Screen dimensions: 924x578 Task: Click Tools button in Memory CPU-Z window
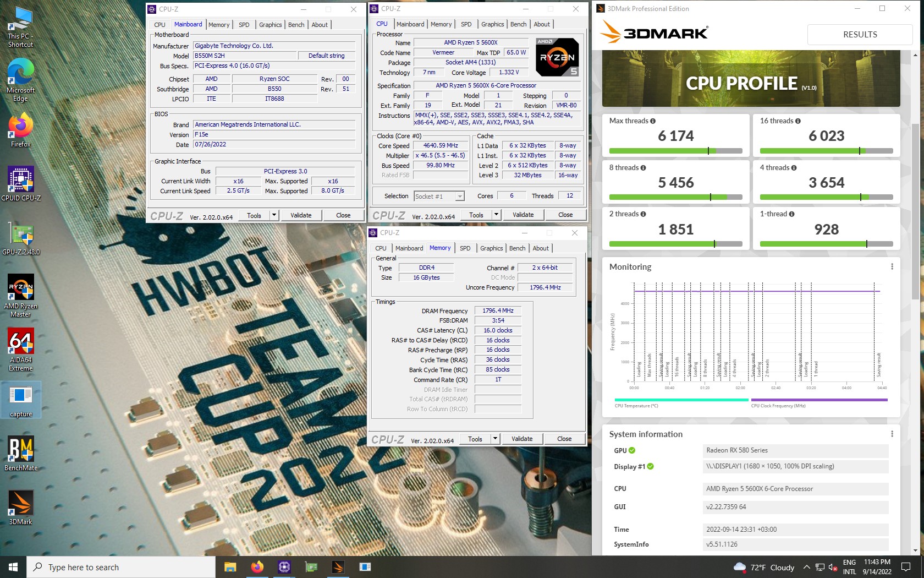(475, 439)
